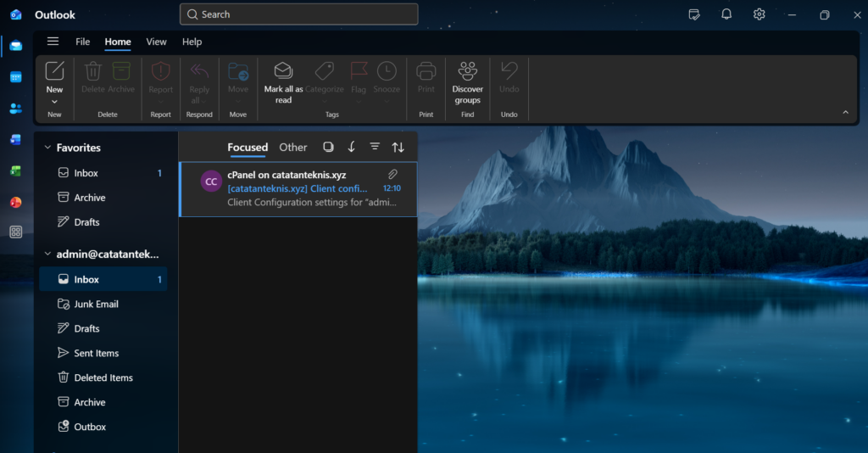
Task: Collapse the admin@catatantek... account section
Action: click(47, 254)
